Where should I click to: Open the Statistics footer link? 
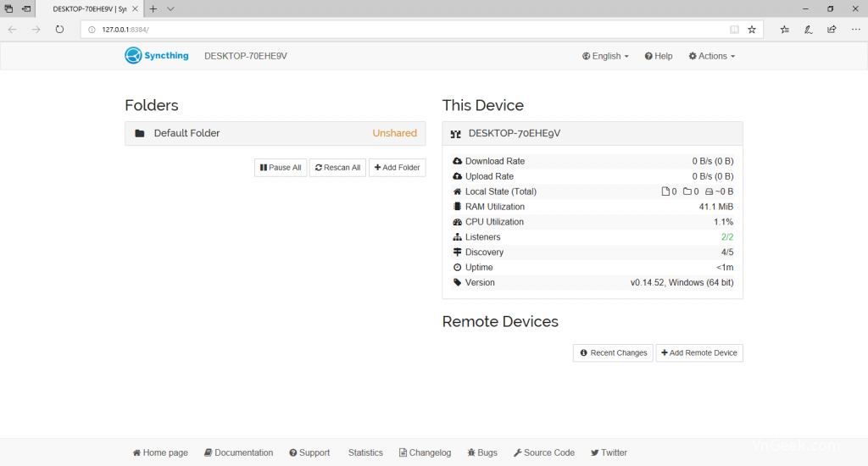tap(364, 452)
